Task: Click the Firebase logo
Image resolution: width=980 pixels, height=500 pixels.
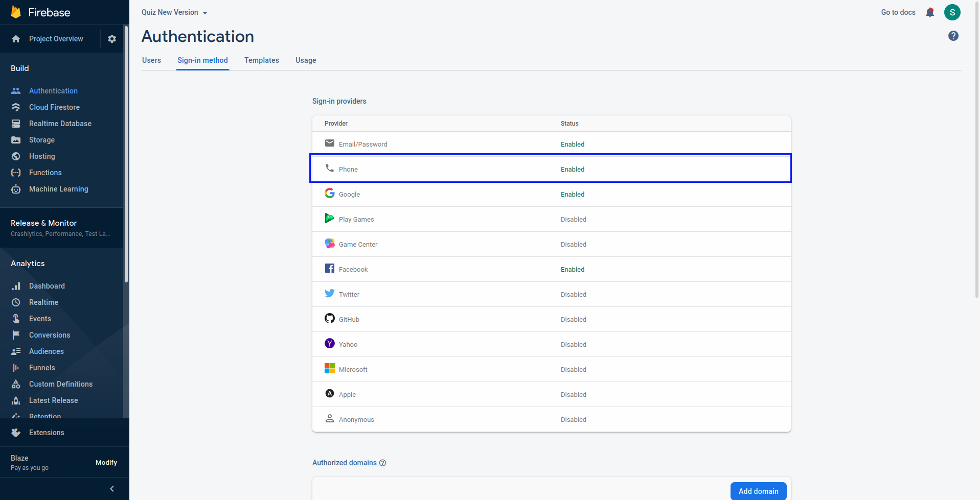Action: point(16,12)
